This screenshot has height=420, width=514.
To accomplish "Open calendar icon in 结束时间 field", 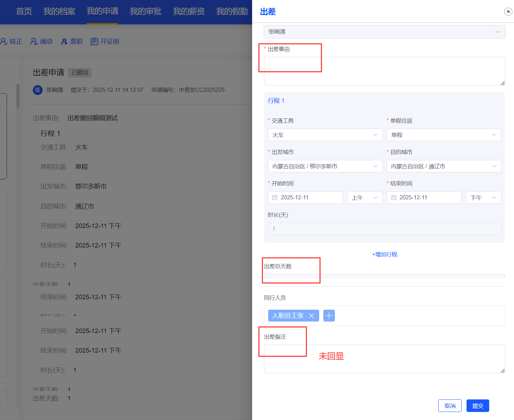I will (394, 198).
